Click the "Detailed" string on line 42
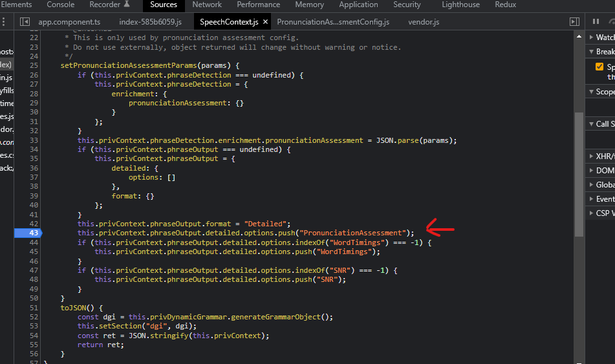 (264, 224)
